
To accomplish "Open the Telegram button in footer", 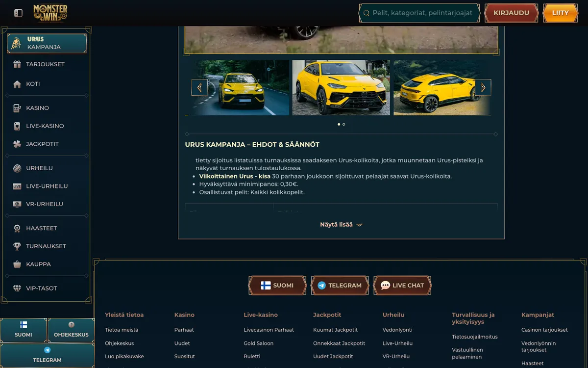I will pyautogui.click(x=340, y=285).
